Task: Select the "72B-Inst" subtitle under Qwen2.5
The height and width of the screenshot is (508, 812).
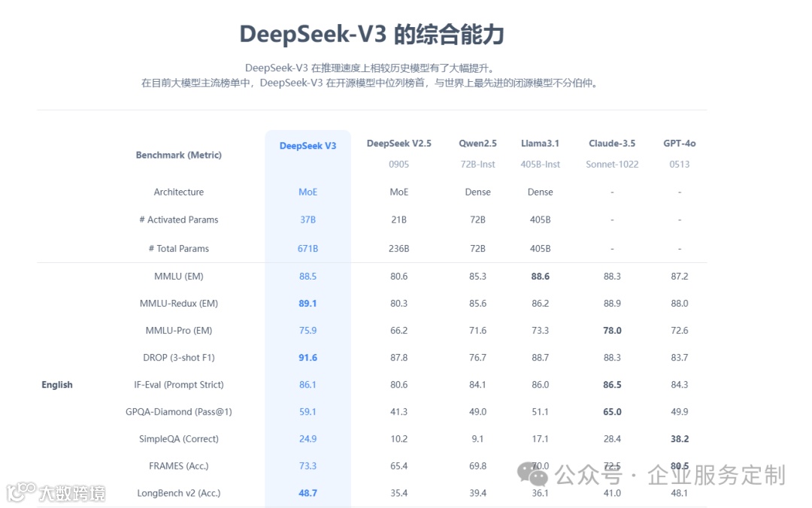Action: pyautogui.click(x=477, y=164)
